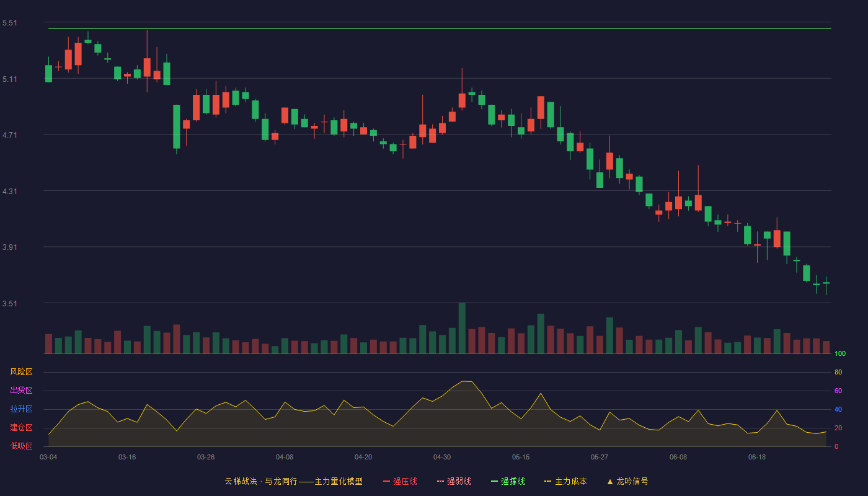
Task: Click the 04-20 date label
Action: tap(363, 457)
